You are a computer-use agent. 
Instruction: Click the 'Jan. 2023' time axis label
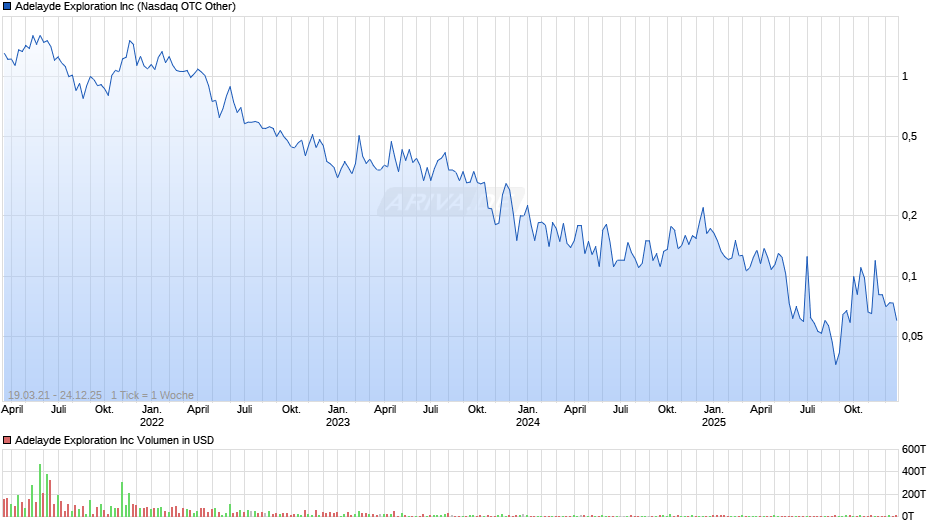pyautogui.click(x=338, y=416)
